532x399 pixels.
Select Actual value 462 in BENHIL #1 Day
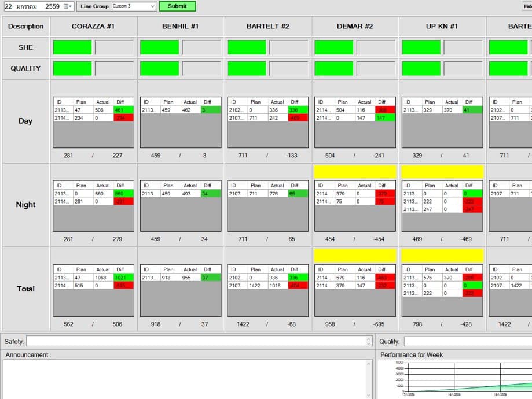(190, 110)
